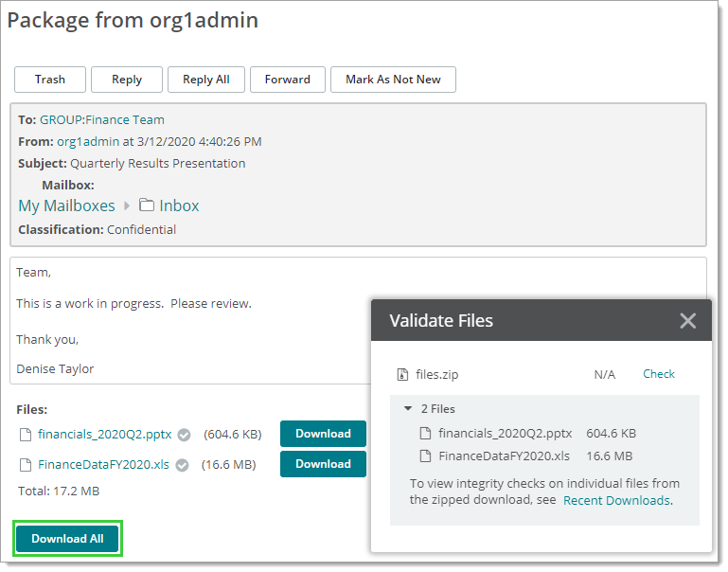This screenshot has width=728, height=572.
Task: Click the document icon for financials_2020Q2.pptx in Validate Files
Action: [425, 434]
